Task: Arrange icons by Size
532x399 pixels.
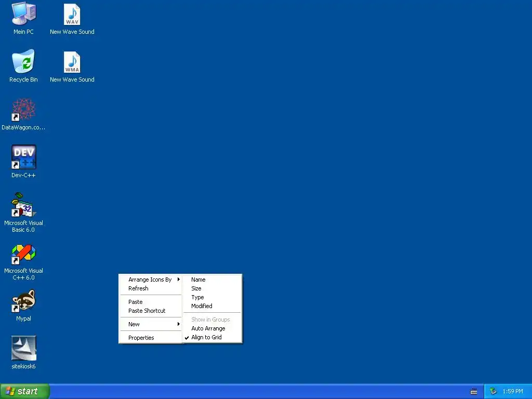Action: click(x=212, y=288)
